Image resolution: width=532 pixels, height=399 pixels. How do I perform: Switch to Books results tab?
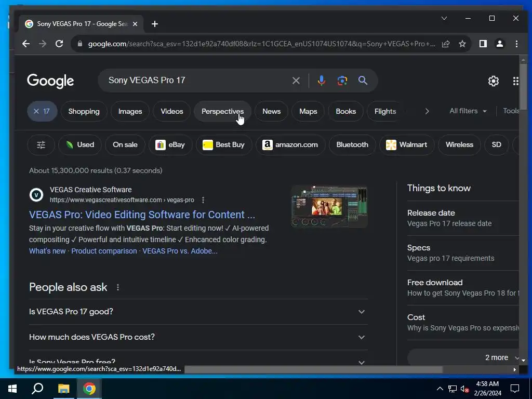click(x=345, y=111)
